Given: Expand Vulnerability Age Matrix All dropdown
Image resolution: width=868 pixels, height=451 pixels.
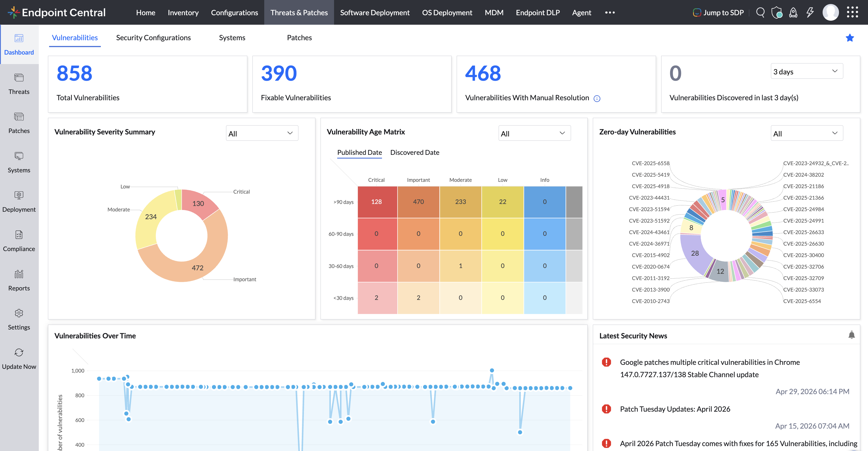Looking at the screenshot, I should click(535, 133).
